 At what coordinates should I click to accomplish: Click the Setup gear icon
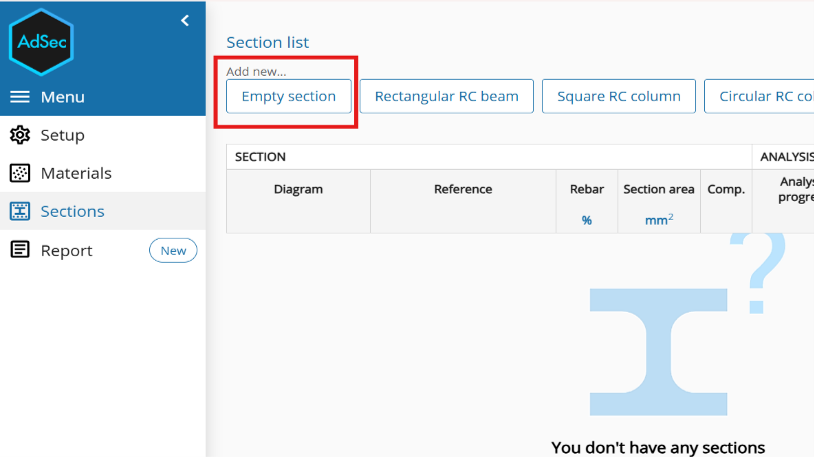pos(20,135)
